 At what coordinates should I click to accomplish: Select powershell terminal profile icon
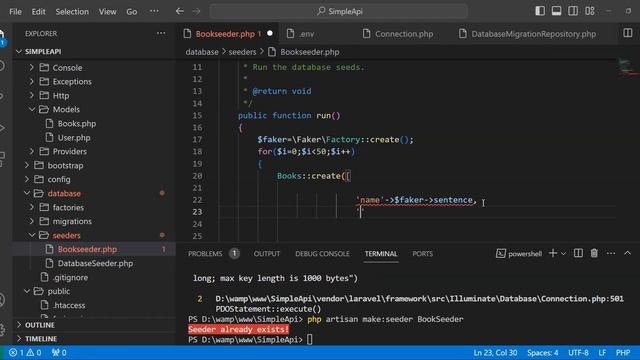point(500,253)
